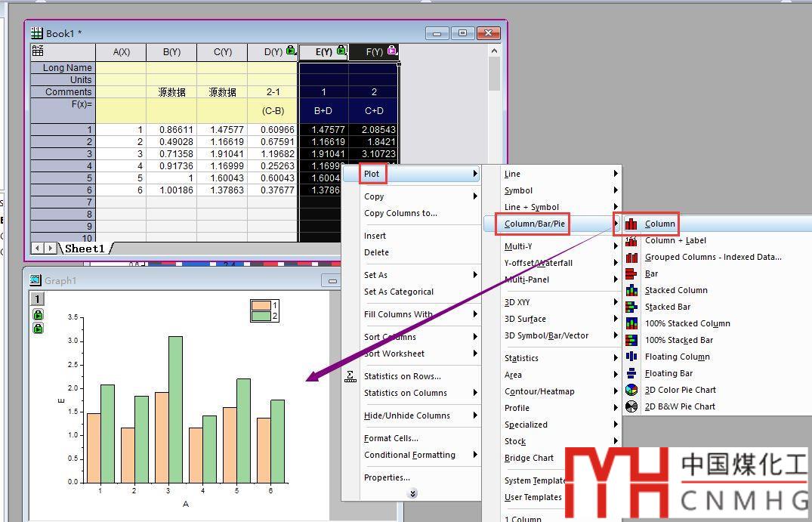Click the worksheet vertical scrollbar up arrow
Screen dimensions: 812x522
494,50
